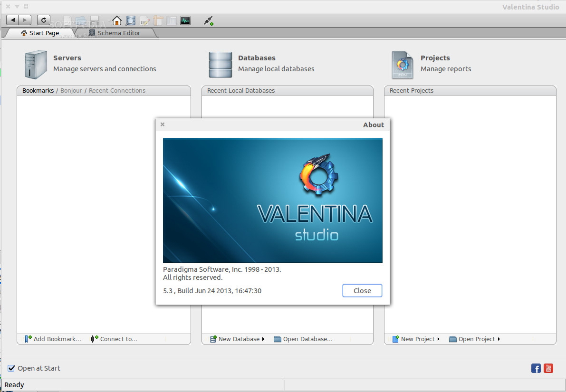Screen dimensions: 566x392
Task: Open the Schema Editor magnifier toolbar icon
Action: tap(131, 20)
